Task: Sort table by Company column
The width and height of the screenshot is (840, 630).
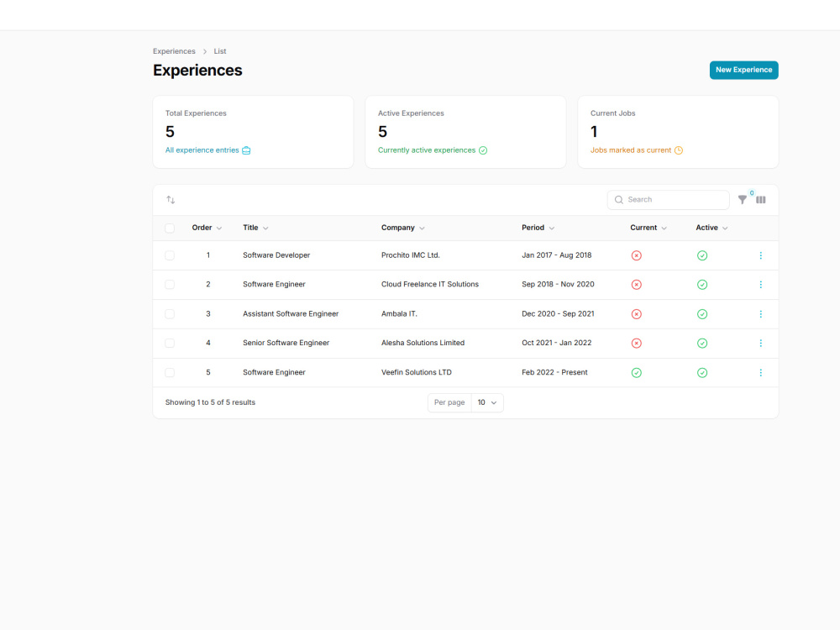Action: [403, 228]
